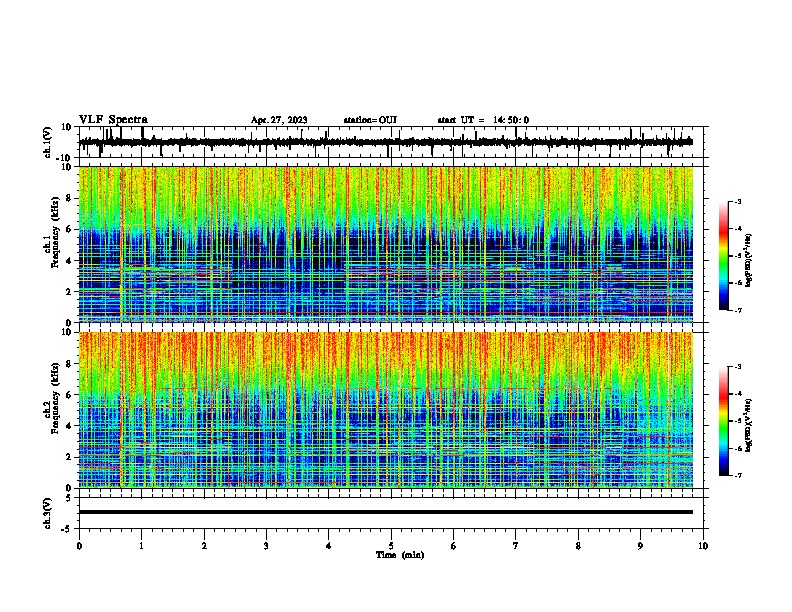Viewport: 792px width, 612px height.
Task: Click the ch.2 color scale bar
Action: point(724,421)
